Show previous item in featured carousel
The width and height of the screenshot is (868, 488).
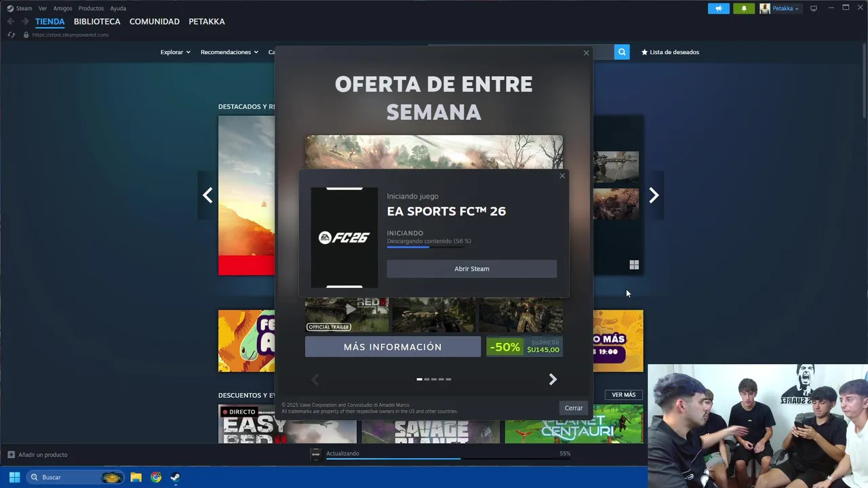[208, 195]
